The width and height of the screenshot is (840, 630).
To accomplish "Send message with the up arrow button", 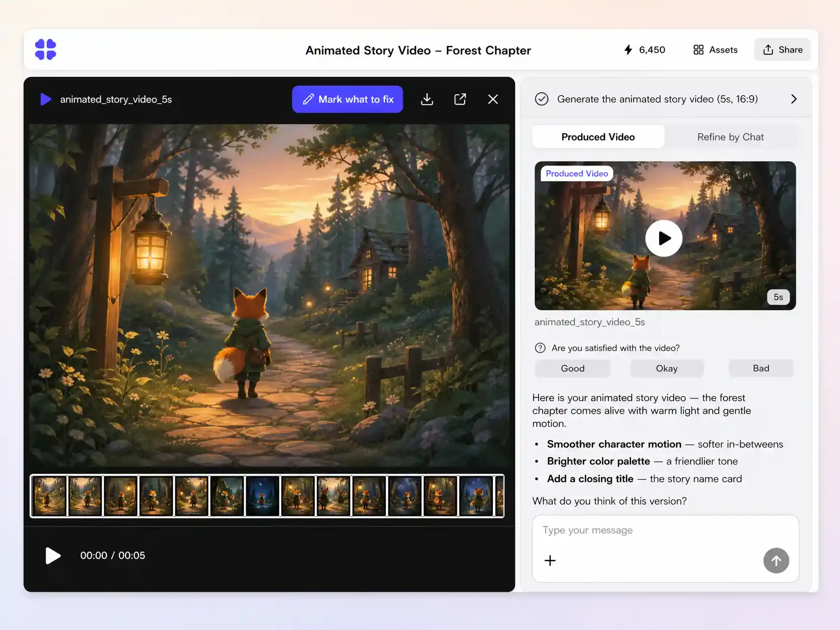I will point(776,561).
